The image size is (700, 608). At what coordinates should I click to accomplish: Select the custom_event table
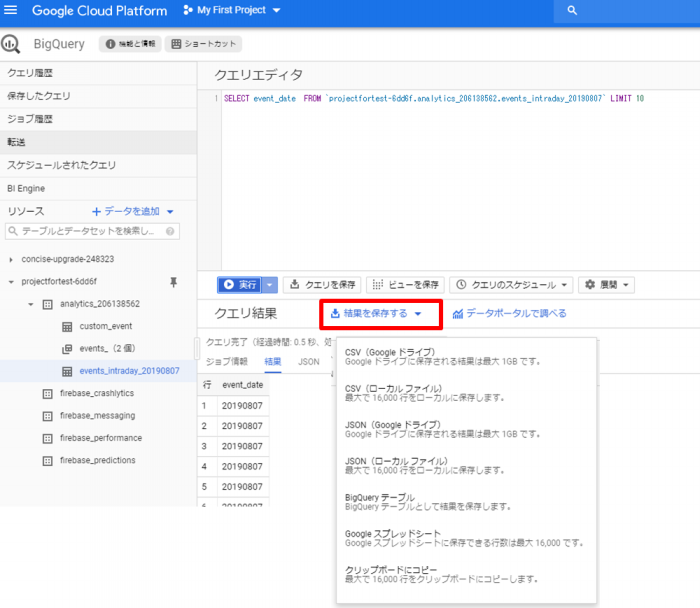click(106, 326)
